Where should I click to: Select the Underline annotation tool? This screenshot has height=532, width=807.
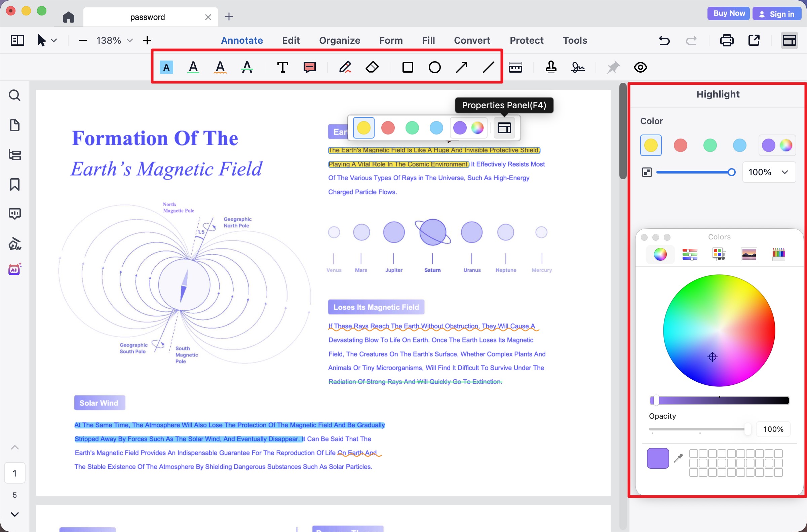193,67
